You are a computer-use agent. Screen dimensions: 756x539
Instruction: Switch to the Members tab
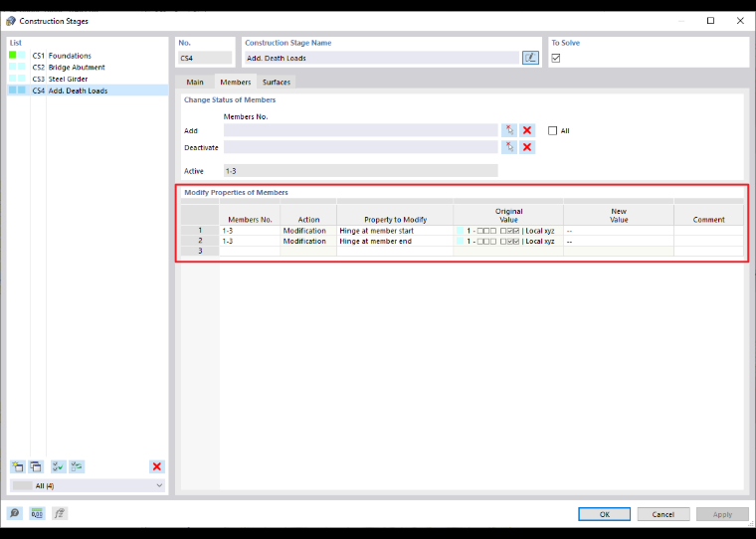(x=236, y=82)
